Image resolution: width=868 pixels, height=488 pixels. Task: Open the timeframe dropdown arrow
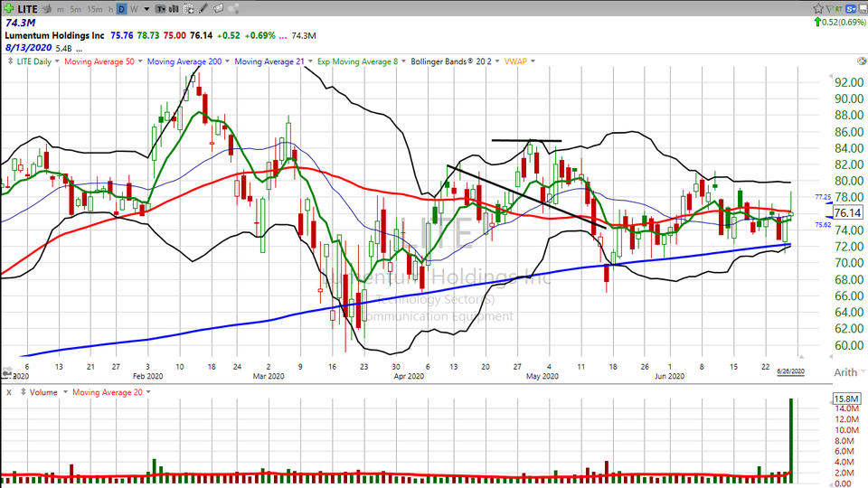click(x=146, y=9)
